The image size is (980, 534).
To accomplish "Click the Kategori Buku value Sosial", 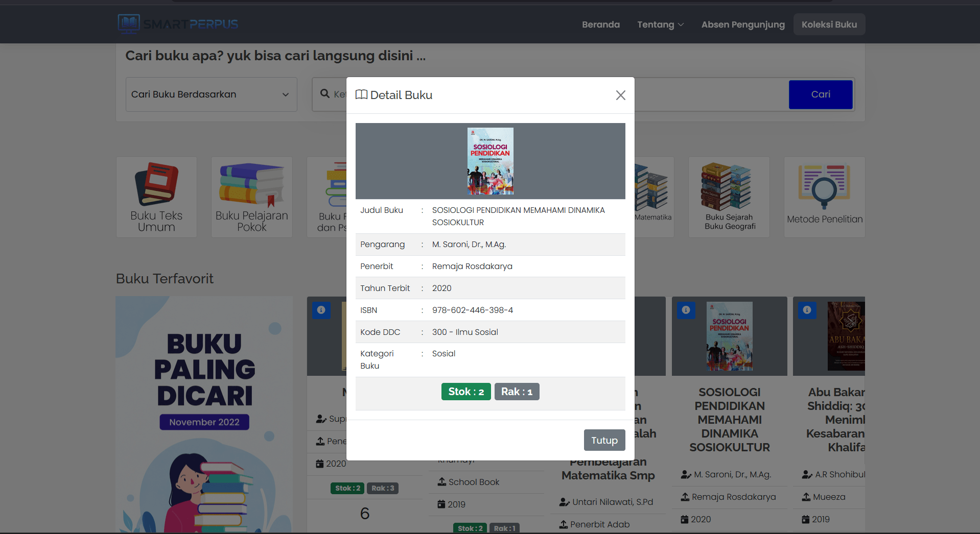I will point(444,353).
